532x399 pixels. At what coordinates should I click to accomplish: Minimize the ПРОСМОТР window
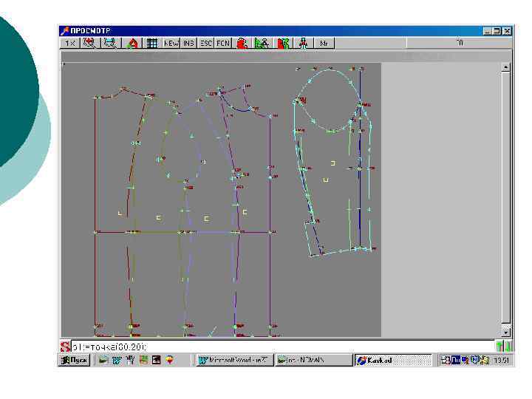(x=487, y=31)
